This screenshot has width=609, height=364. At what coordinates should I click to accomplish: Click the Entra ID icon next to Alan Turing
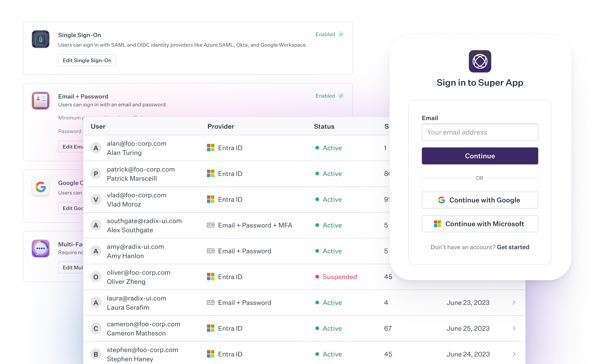coord(210,148)
